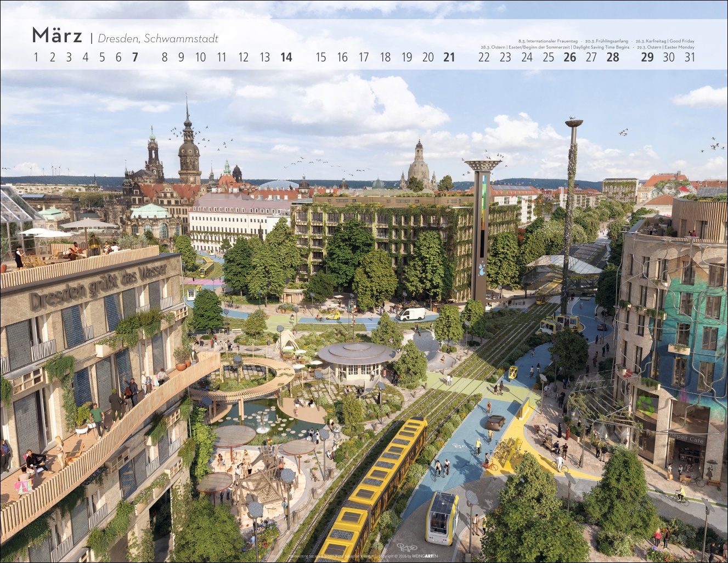The height and width of the screenshot is (563, 728).
Task: Click the Frühlingsanfang holiday note
Action: click(x=606, y=41)
